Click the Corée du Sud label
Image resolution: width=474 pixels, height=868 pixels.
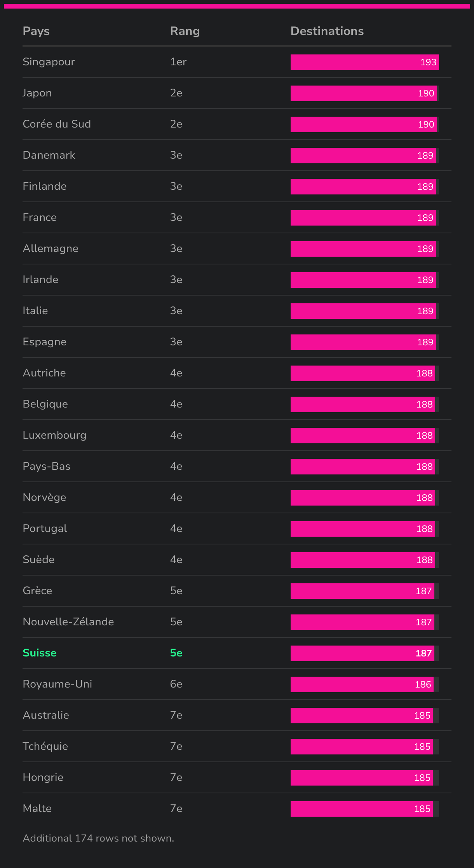(57, 124)
